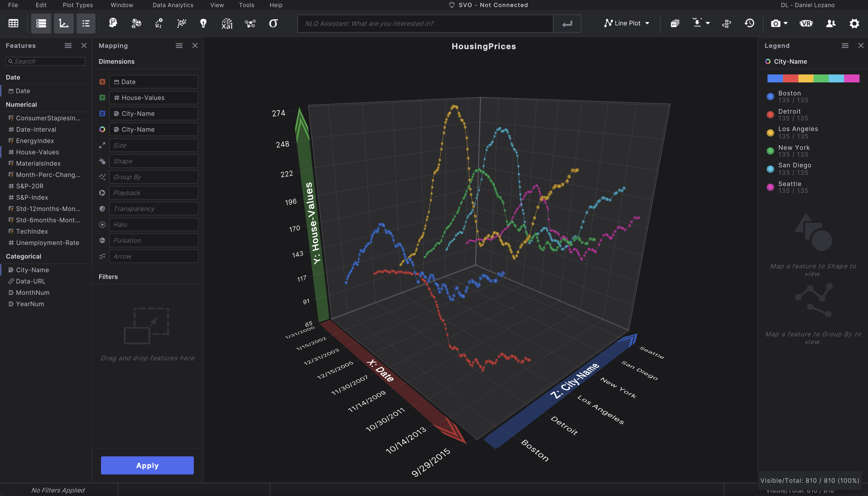Open the anomaly detection tool
This screenshot has width=868, height=496.
[159, 23]
